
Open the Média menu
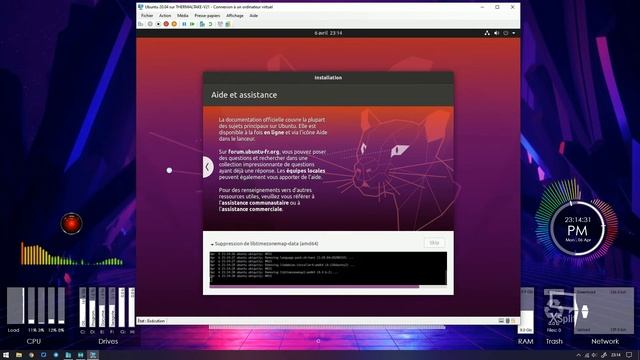tap(182, 16)
